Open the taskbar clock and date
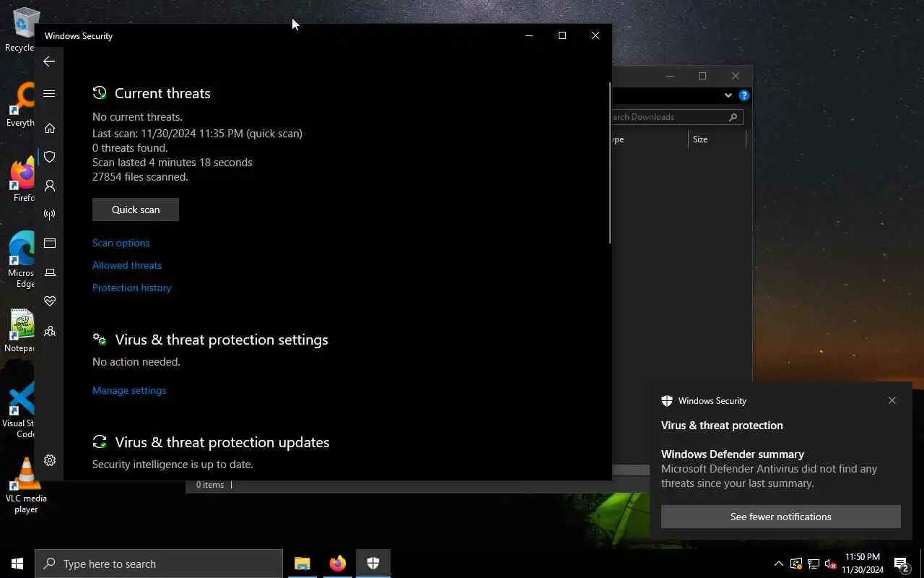This screenshot has width=924, height=578. 863,564
